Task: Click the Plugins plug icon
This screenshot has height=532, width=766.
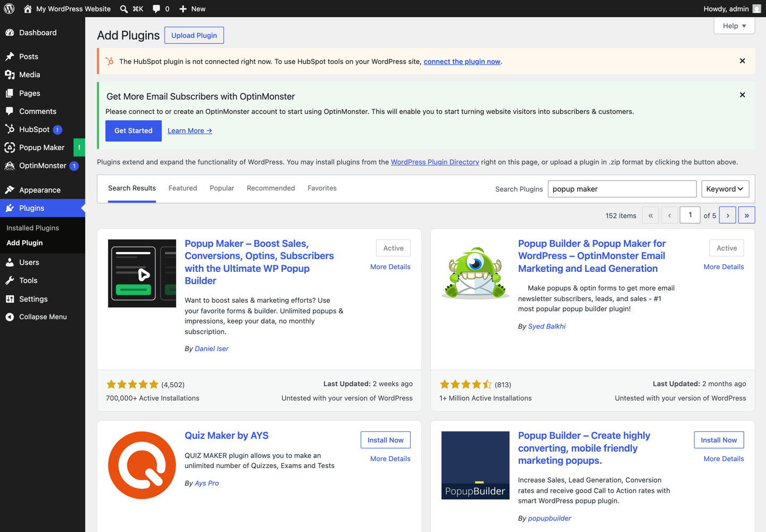Action: click(x=10, y=208)
